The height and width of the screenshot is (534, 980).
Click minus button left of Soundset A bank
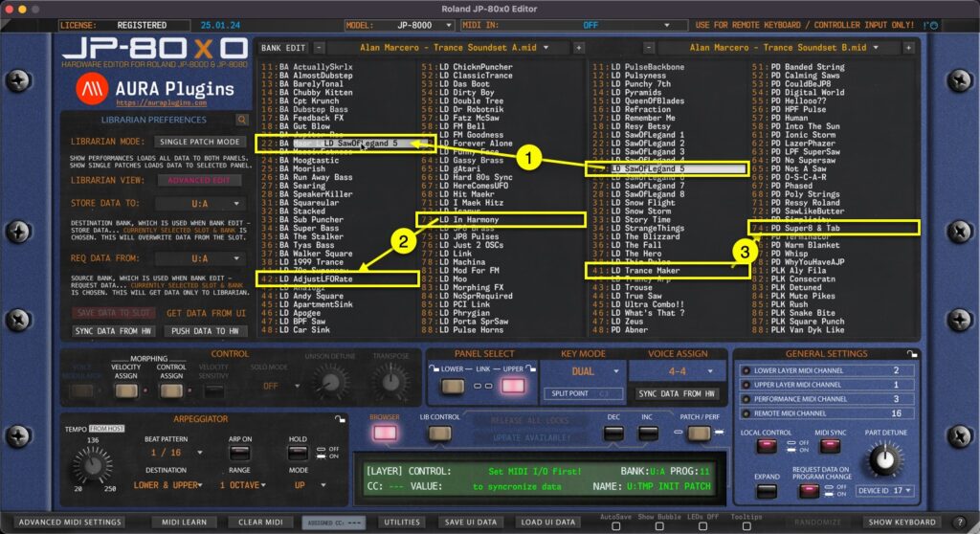click(x=319, y=48)
